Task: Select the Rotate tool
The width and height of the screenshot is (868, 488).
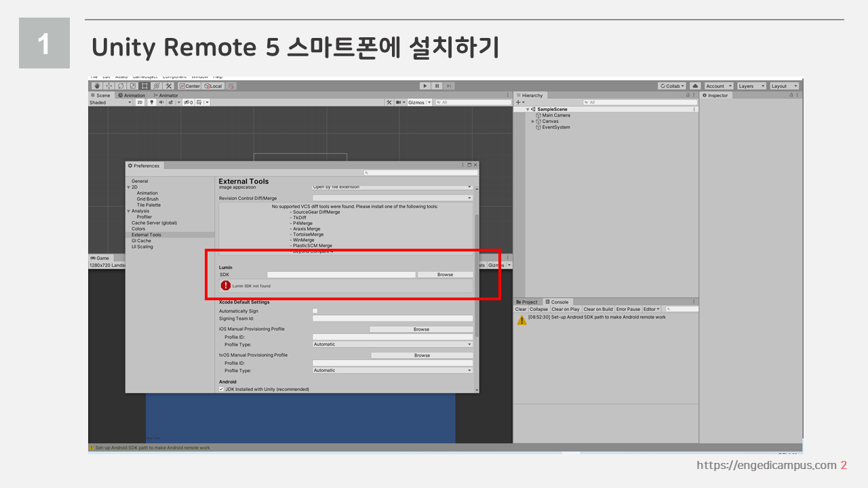Action: tap(121, 86)
